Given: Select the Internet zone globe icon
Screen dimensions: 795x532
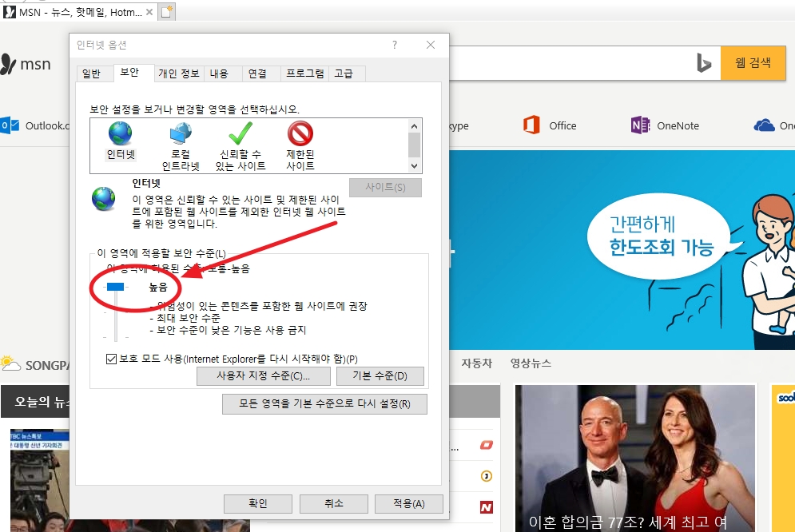Looking at the screenshot, I should [x=121, y=134].
